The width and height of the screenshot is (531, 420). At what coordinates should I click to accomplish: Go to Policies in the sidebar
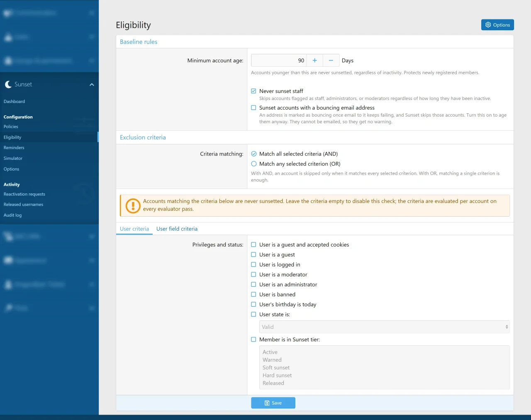click(x=11, y=127)
